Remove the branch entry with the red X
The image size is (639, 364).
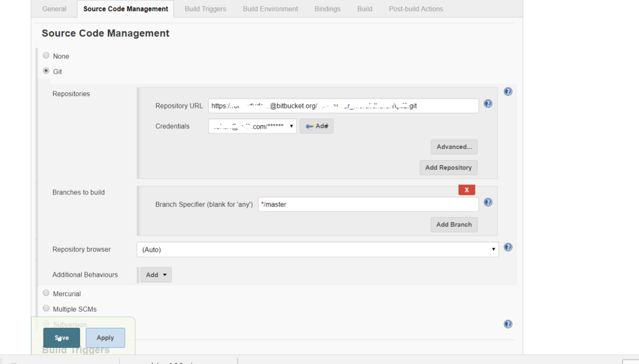466,189
